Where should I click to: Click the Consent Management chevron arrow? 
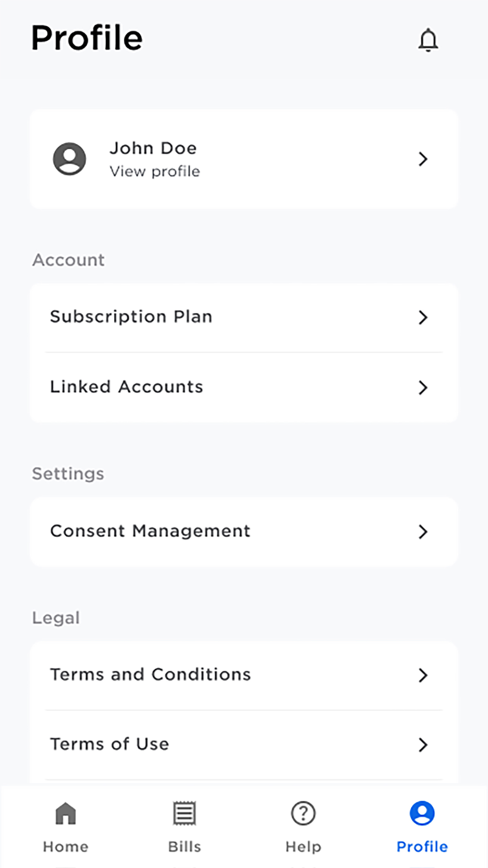423,531
